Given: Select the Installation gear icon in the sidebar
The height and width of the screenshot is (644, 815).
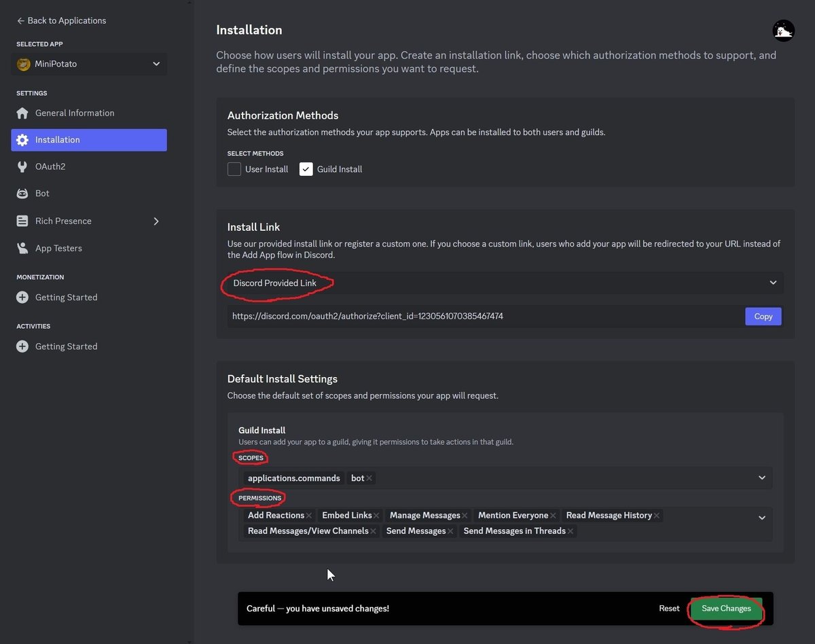Looking at the screenshot, I should 23,139.
